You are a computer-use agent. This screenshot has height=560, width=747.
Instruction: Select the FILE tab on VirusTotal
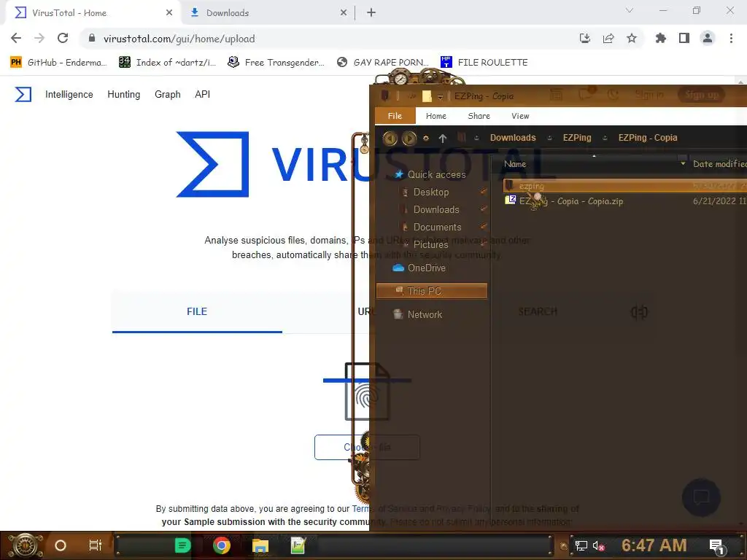(197, 311)
